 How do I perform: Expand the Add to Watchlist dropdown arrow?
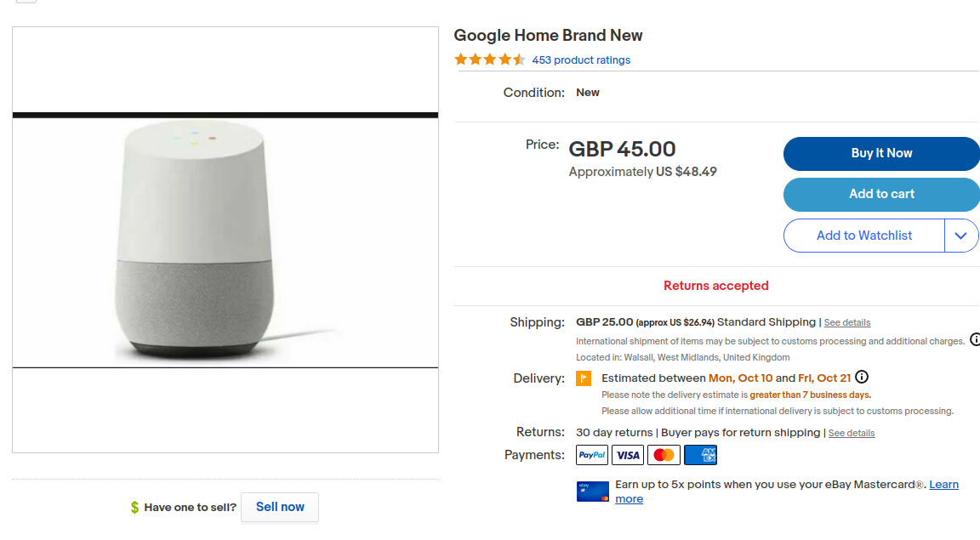[961, 236]
